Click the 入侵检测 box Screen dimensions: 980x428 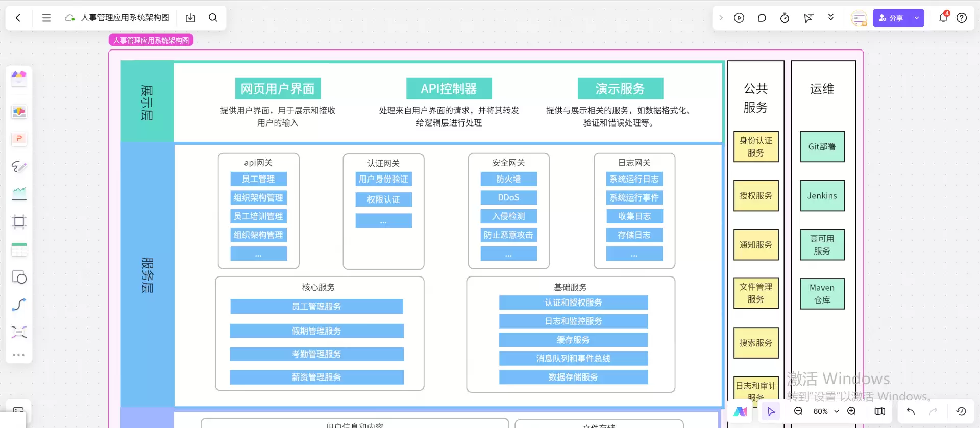click(508, 216)
